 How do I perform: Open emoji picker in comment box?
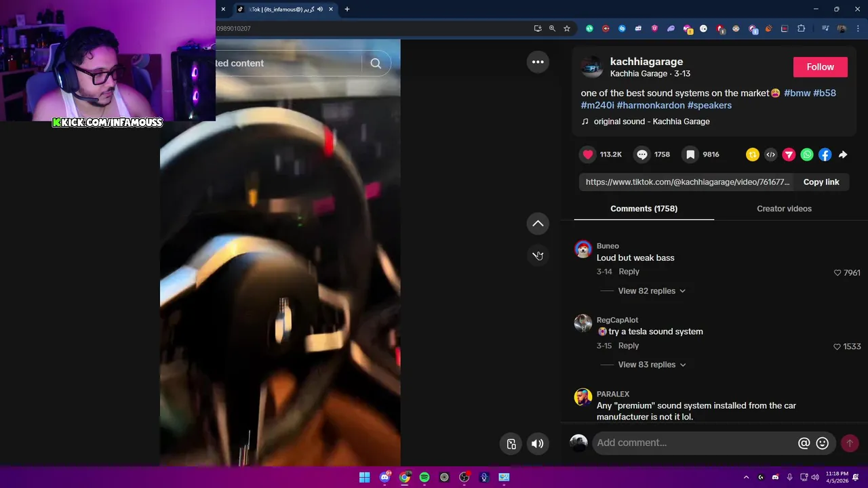tap(823, 443)
